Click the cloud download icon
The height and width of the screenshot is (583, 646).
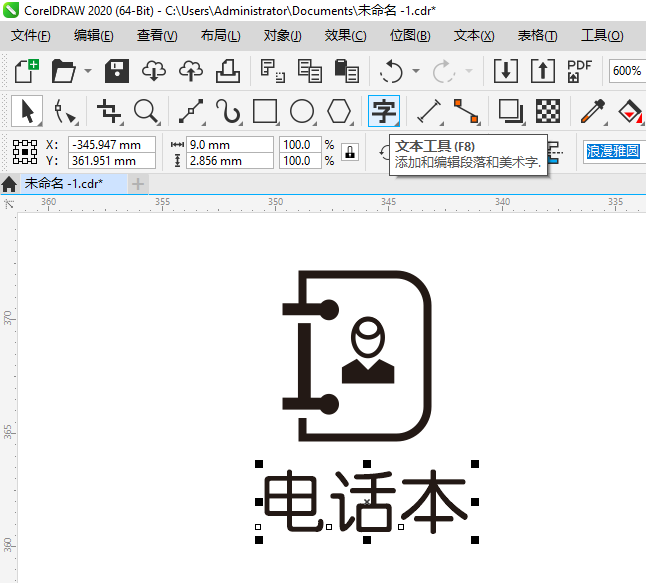(x=154, y=71)
